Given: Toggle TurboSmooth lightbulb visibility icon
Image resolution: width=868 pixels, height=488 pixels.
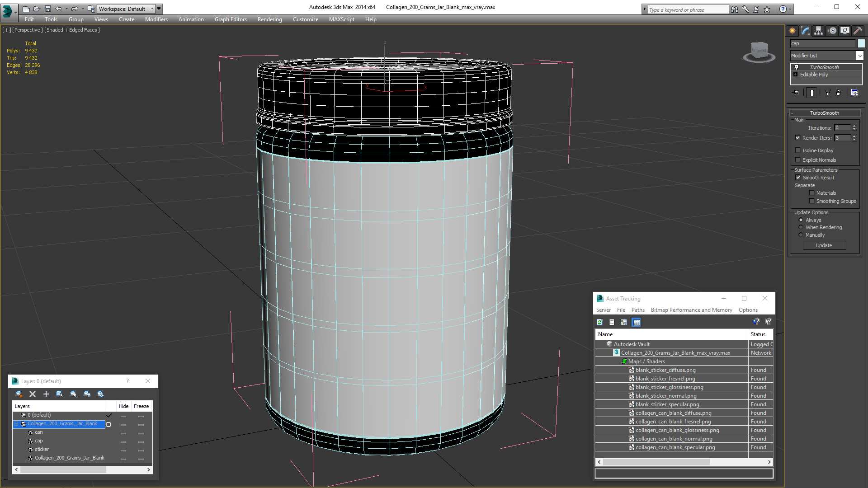Looking at the screenshot, I should [797, 67].
